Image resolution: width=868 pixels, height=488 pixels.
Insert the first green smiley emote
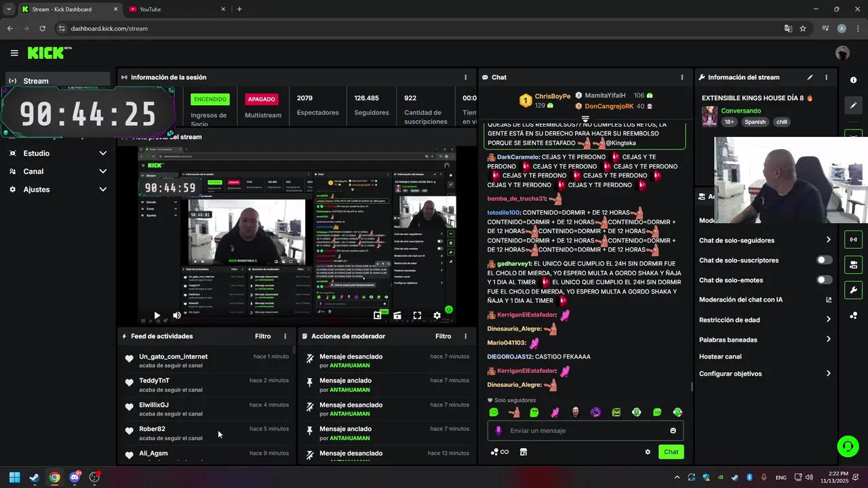point(494,412)
